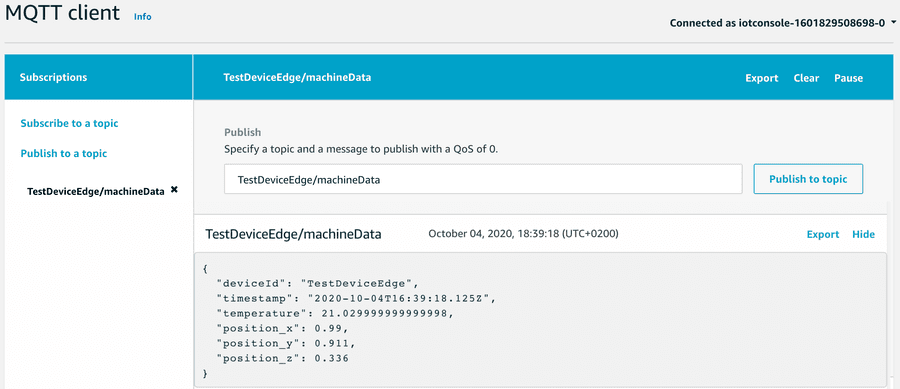Click the Publish section label
Screen dimensions: 900x389
242,133
